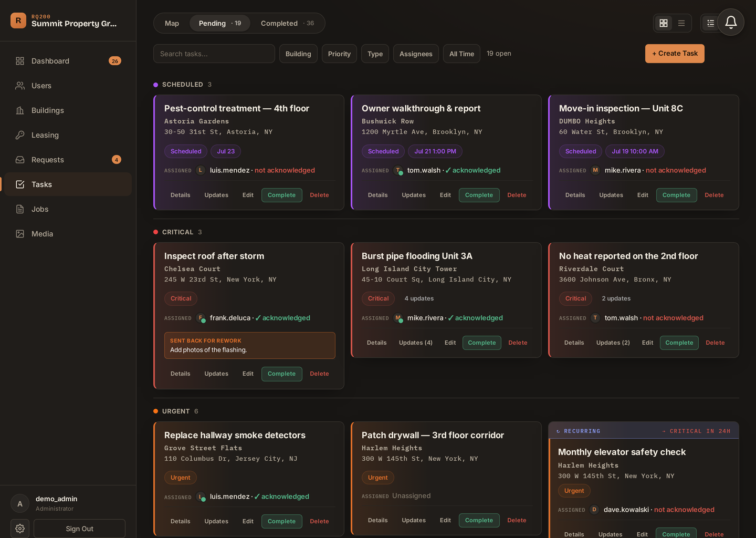Viewport: 756px width, 538px height.
Task: Switch to list view layout
Action: click(681, 23)
